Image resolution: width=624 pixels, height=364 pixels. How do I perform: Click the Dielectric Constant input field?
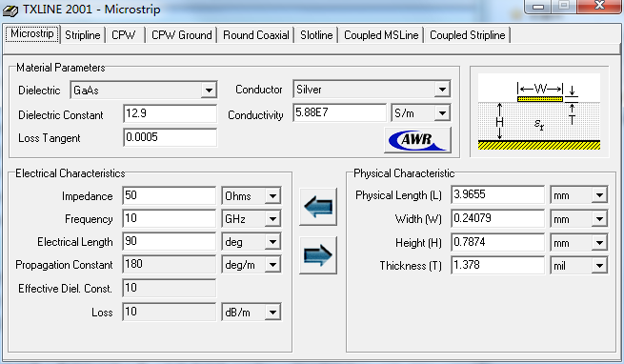[170, 114]
